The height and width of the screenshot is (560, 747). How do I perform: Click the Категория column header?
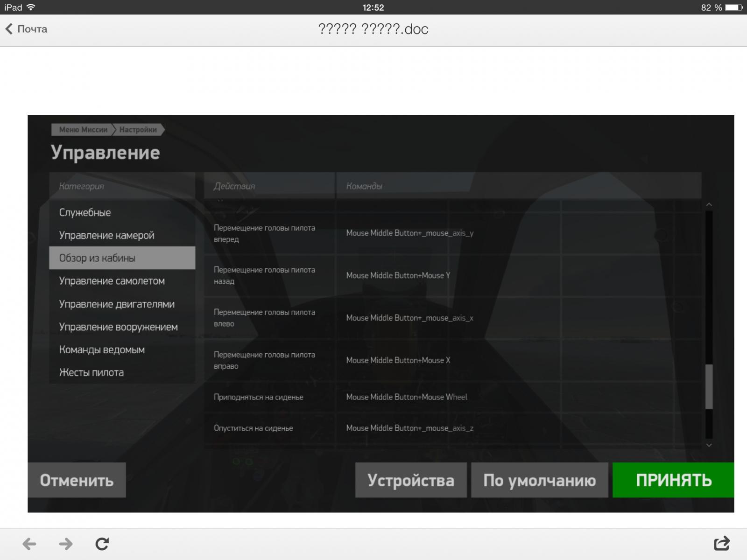(122, 186)
